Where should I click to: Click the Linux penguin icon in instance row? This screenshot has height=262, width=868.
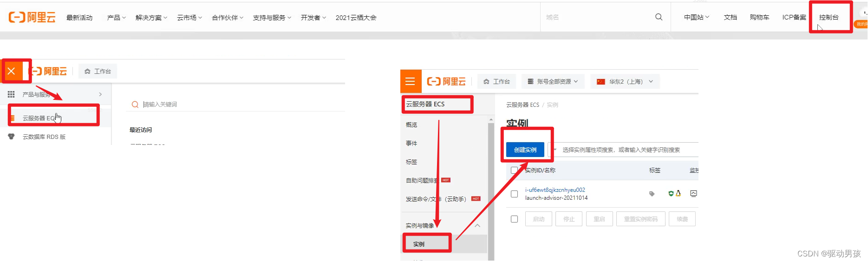click(678, 193)
